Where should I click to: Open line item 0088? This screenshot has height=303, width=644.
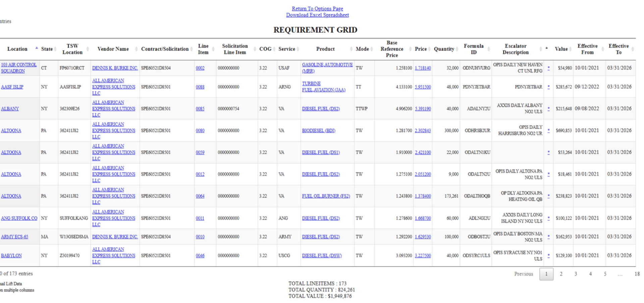click(200, 87)
